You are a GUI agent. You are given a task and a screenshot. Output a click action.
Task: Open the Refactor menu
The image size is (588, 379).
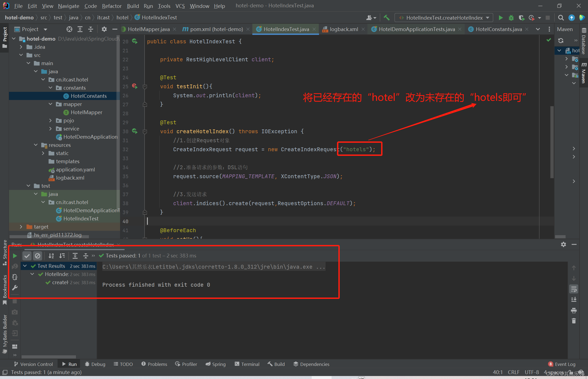[x=112, y=6]
